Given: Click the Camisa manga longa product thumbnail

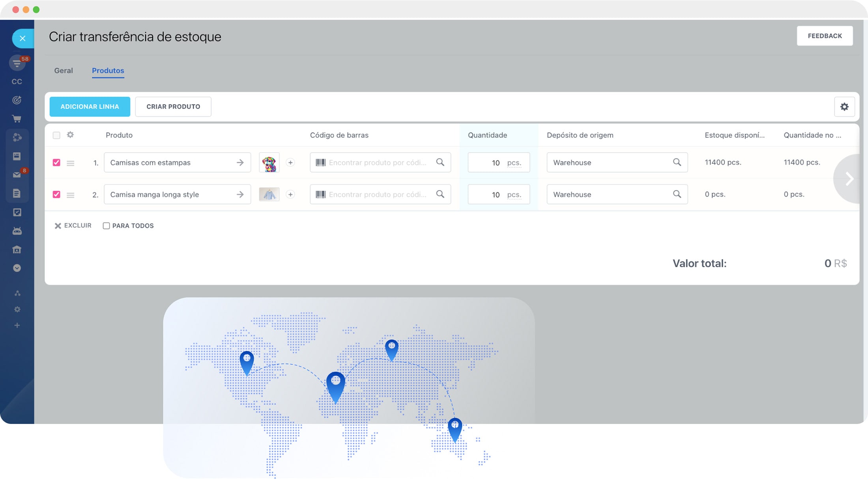Looking at the screenshot, I should point(269,195).
